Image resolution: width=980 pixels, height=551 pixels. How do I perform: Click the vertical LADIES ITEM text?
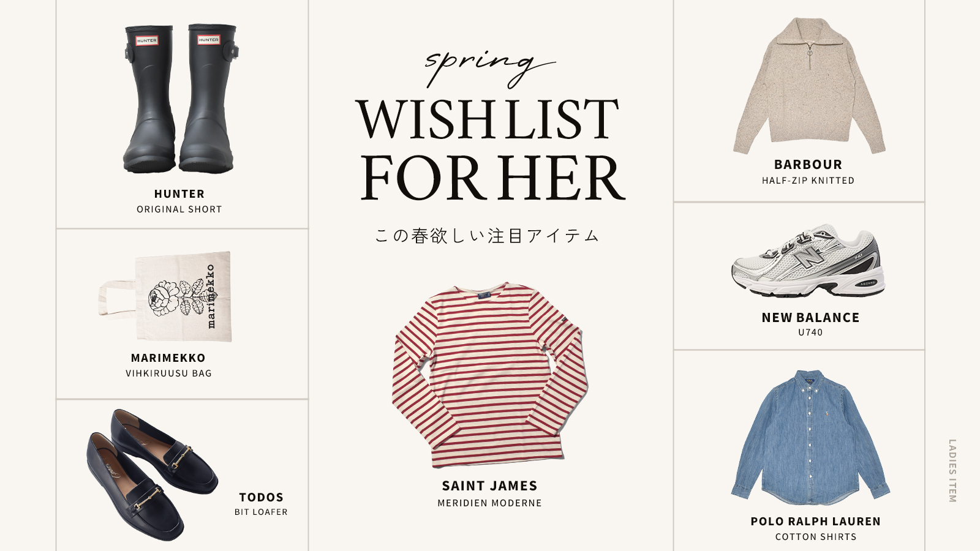tap(952, 471)
